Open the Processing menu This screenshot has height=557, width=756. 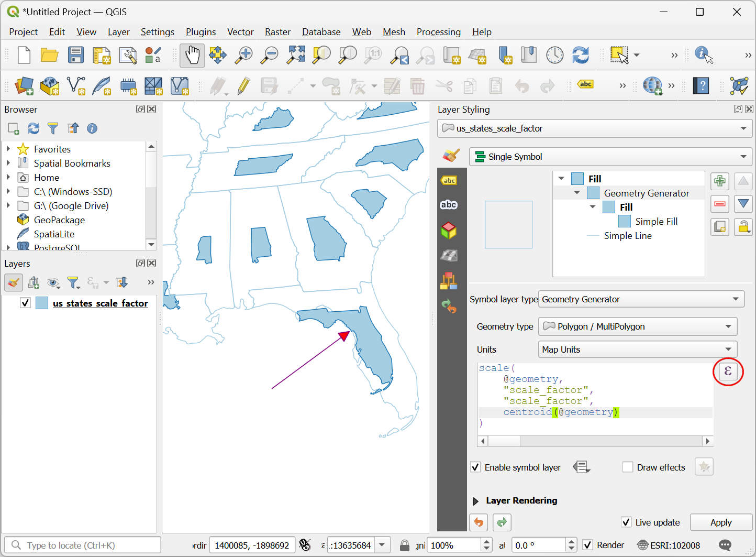(x=438, y=32)
